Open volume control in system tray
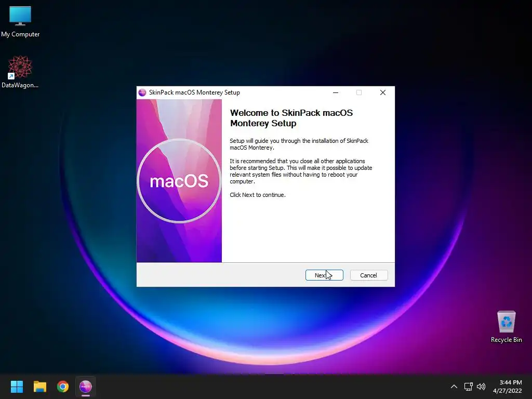 481,387
